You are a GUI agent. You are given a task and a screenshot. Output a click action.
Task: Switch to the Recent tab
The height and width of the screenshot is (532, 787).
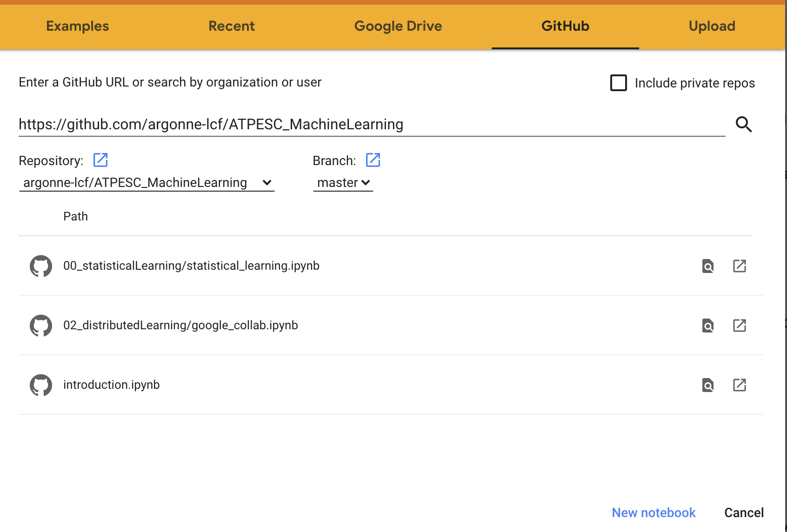[232, 26]
